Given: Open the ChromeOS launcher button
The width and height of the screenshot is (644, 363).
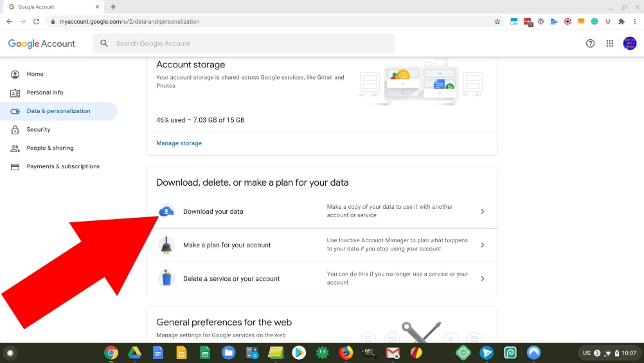Looking at the screenshot, I should coord(10,352).
